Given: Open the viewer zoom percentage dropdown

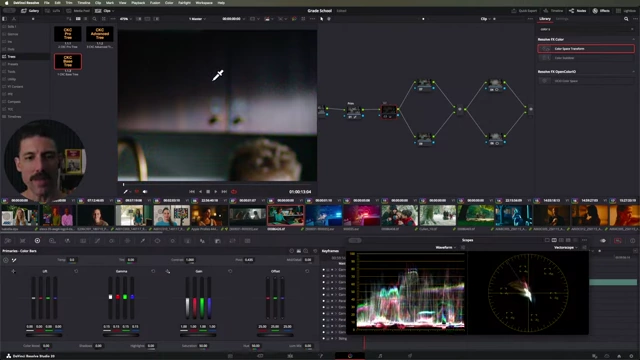Looking at the screenshot, I should (x=125, y=19).
